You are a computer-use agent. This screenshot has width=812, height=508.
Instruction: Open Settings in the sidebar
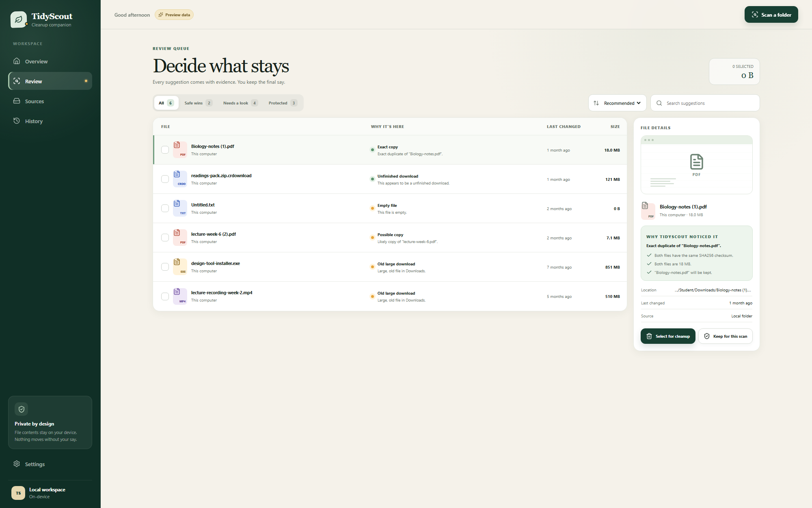pos(50,464)
